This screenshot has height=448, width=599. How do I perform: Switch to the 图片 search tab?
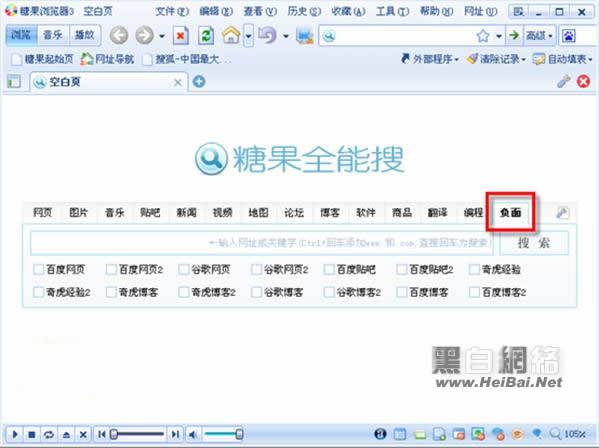click(x=78, y=212)
